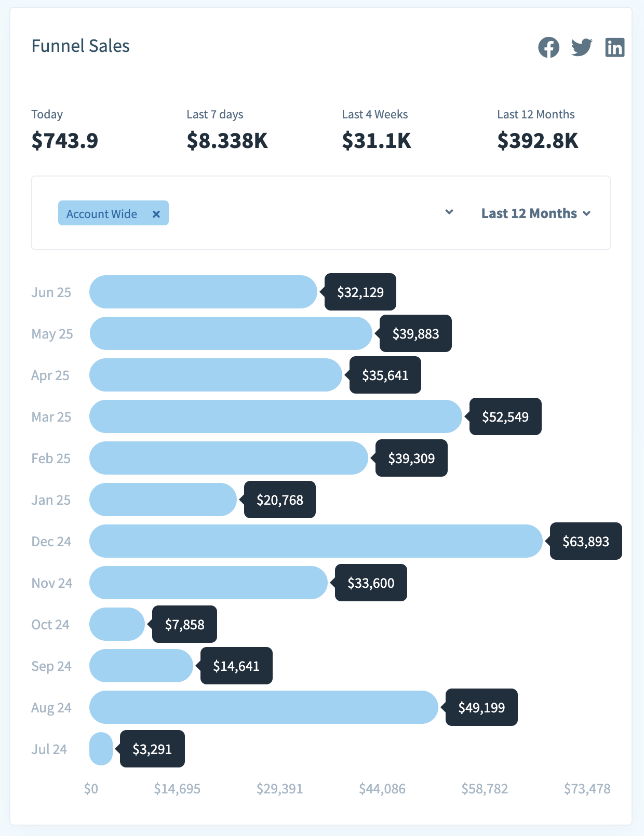Click the Last 12 Months $392.8K stat
Screen dimensions: 644x836
(x=538, y=141)
